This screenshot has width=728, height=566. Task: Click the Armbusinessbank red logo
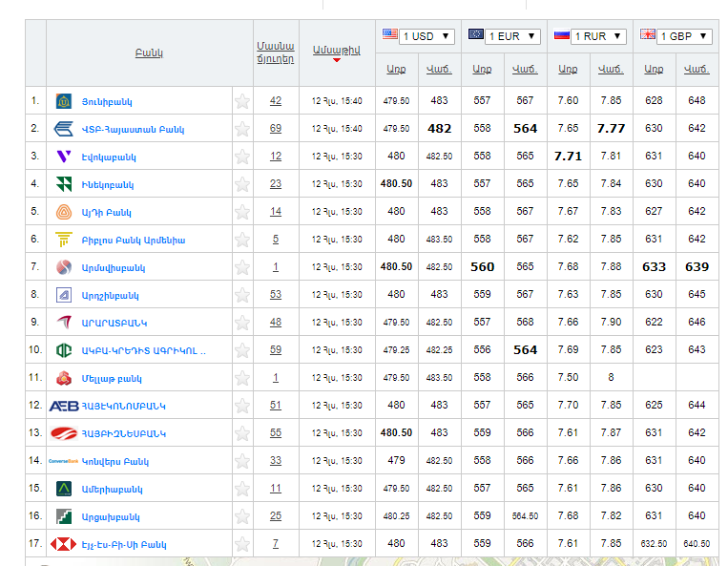click(x=64, y=433)
